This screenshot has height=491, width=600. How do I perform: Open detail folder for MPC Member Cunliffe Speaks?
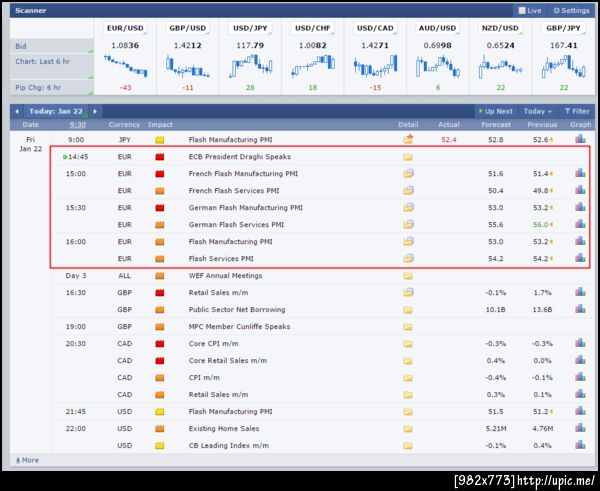[x=408, y=327]
